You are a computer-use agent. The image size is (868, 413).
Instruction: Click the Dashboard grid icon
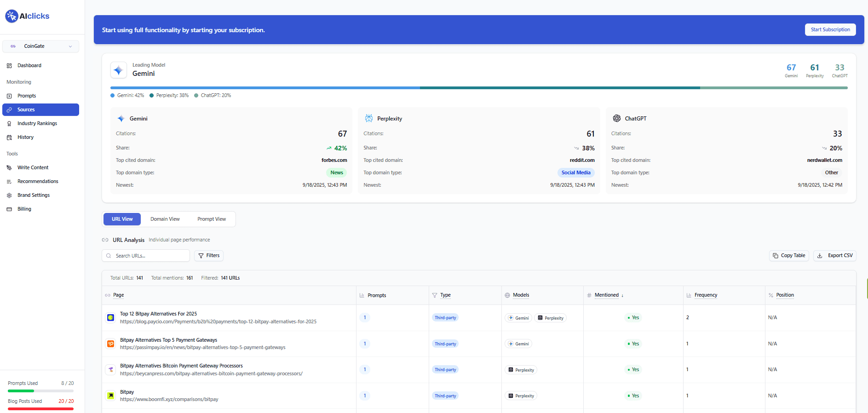pyautogui.click(x=9, y=66)
